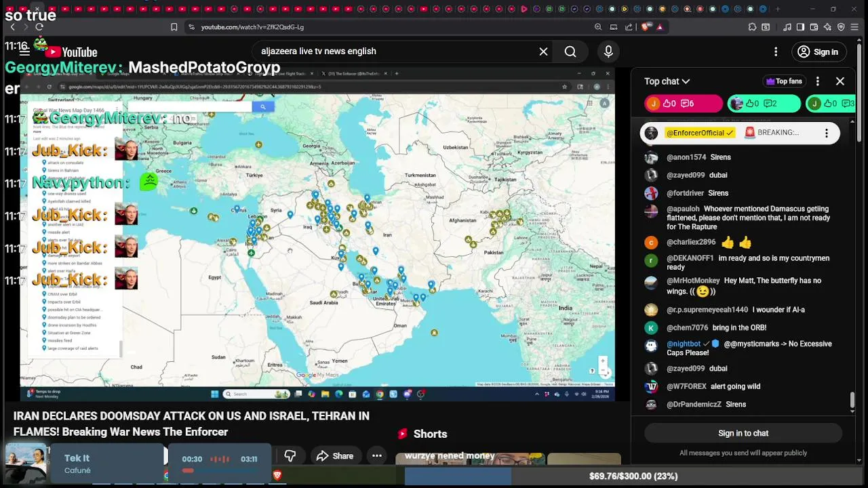868x488 pixels.
Task: Clear the YouTube search box text
Action: point(543,52)
